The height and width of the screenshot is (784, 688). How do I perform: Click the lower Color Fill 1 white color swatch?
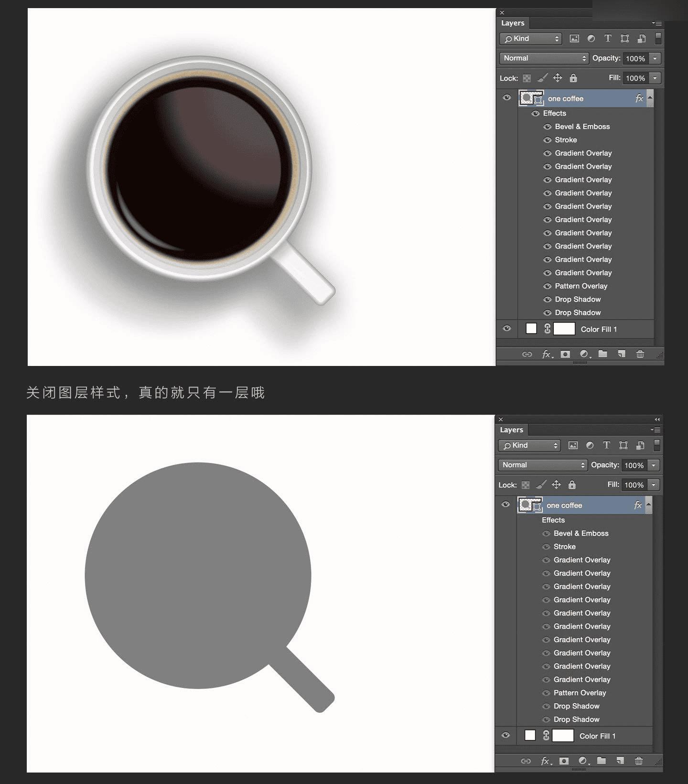tap(530, 735)
